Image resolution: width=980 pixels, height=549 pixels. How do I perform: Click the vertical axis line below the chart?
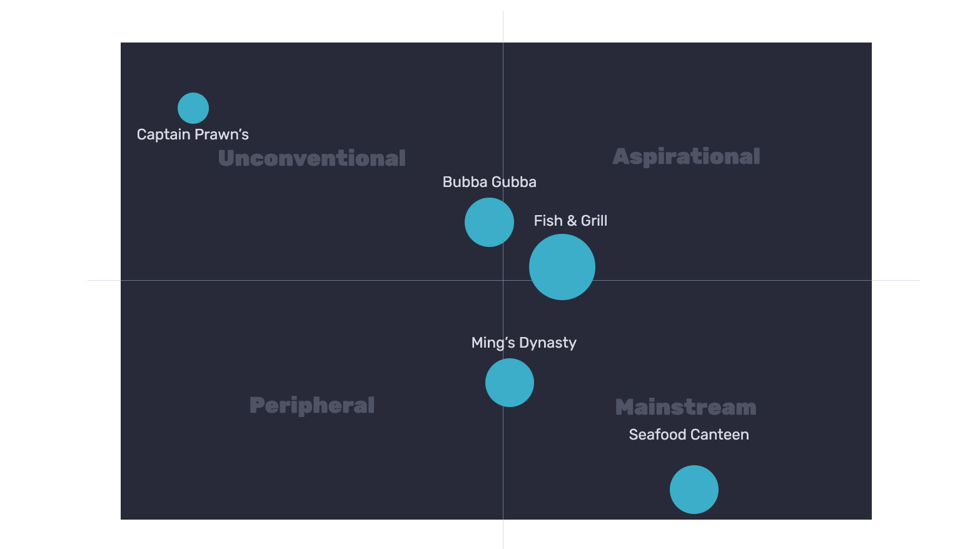503,534
